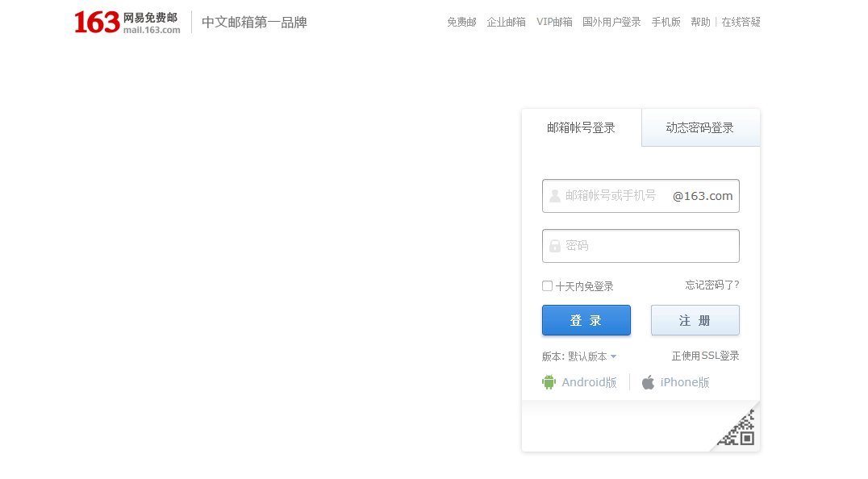Screen dimensions: 868x479
Task: Open the 企业邮箱 link
Action: [x=506, y=22]
